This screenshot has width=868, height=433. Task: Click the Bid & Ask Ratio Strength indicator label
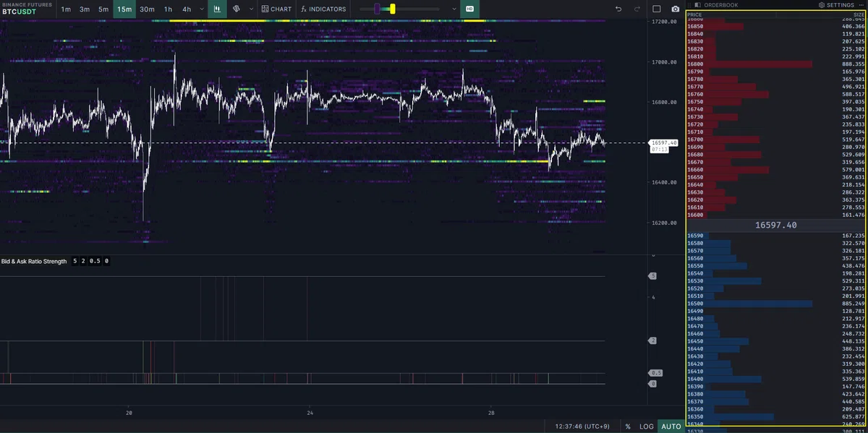coord(34,261)
